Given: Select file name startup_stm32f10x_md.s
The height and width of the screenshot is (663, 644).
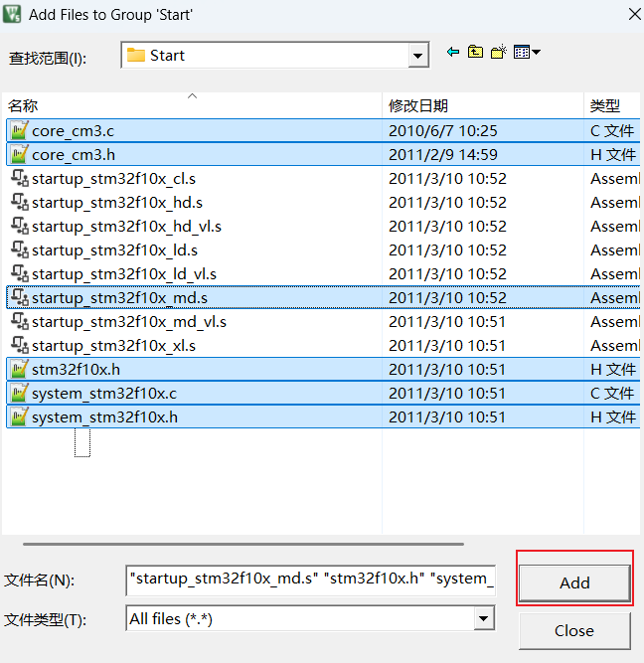Looking at the screenshot, I should (119, 298).
